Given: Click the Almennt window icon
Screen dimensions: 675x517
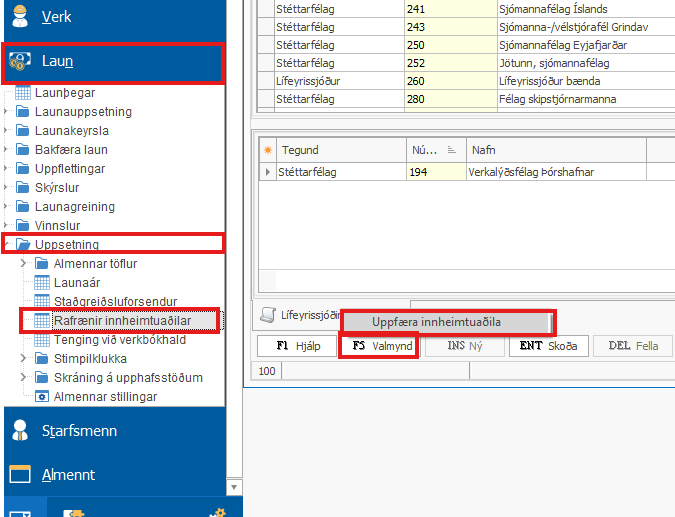Looking at the screenshot, I should [19, 475].
